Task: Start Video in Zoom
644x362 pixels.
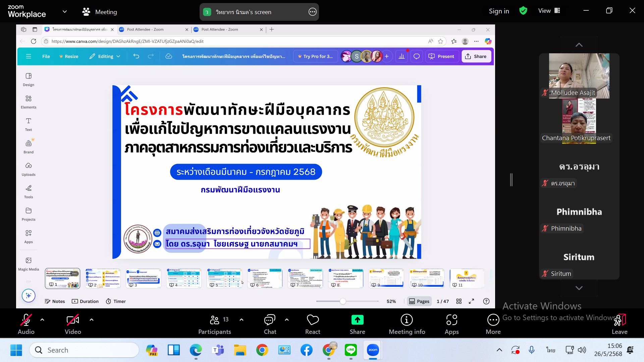Action: (73, 324)
